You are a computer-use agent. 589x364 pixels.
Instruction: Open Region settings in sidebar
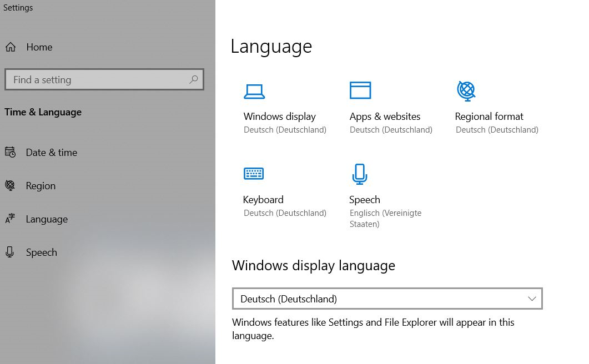[x=41, y=186]
